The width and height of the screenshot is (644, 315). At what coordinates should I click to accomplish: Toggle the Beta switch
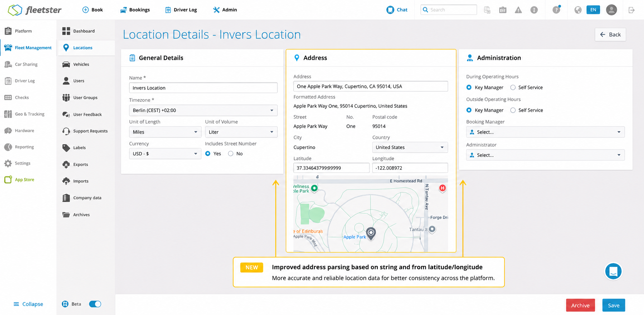pos(95,304)
